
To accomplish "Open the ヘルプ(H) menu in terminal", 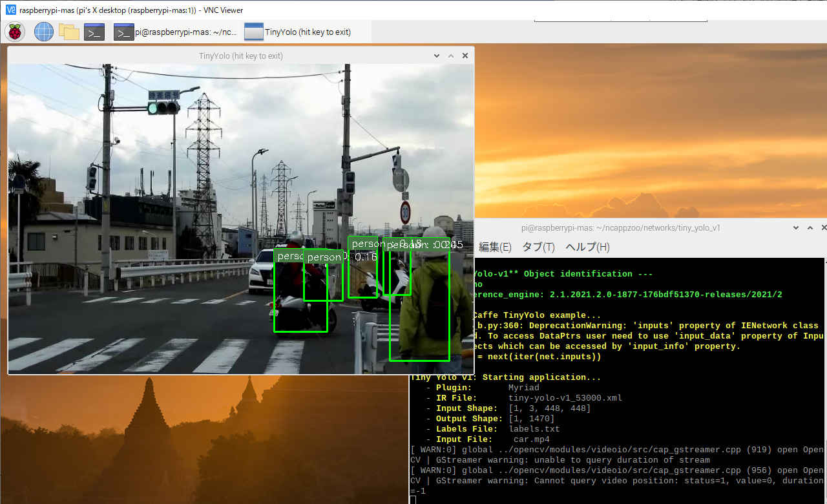I will point(587,247).
